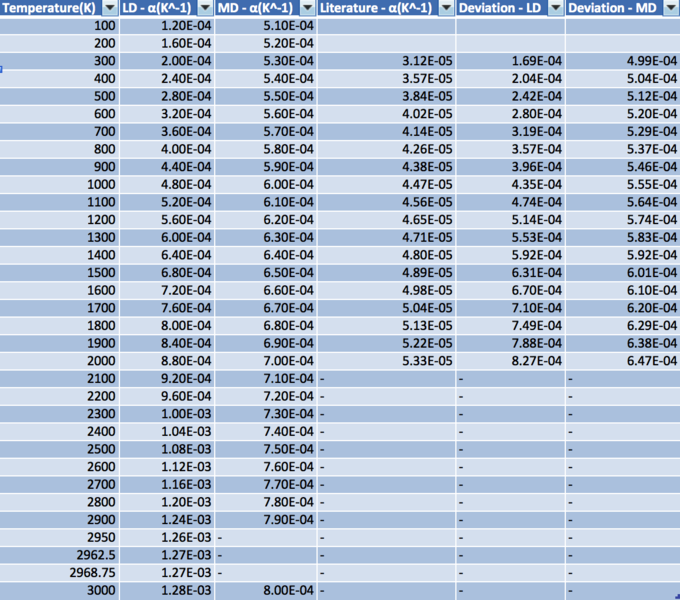Select MD value 6.50E-04 in row 1500
Viewport: 680px width, 600px height.
click(266, 273)
